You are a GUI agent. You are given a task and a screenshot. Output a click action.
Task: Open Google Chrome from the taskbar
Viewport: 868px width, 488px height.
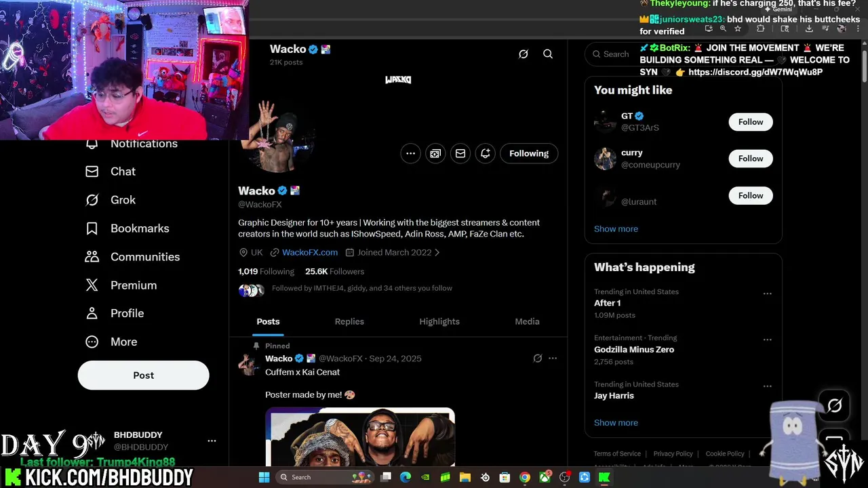(x=525, y=477)
